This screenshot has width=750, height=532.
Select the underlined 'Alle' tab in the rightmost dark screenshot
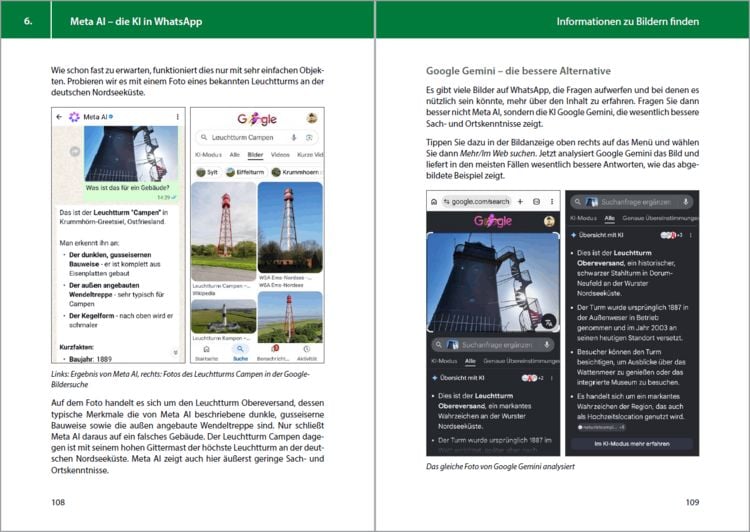click(x=609, y=218)
